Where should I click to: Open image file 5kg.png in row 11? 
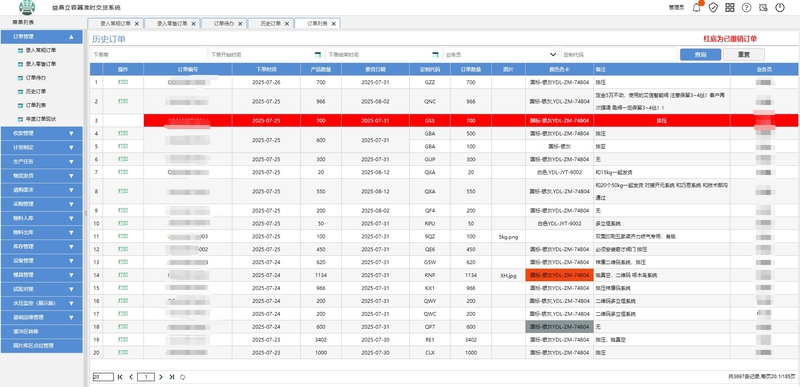508,237
